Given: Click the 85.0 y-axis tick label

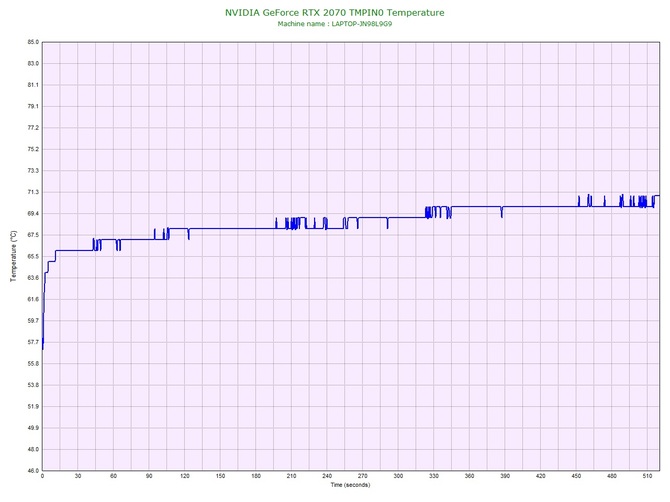Looking at the screenshot, I should click(x=33, y=42).
